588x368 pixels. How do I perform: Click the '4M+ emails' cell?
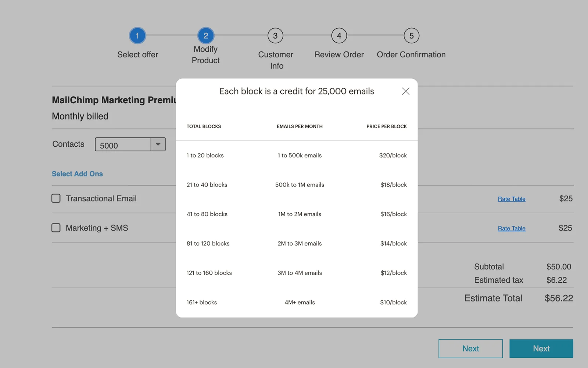300,303
